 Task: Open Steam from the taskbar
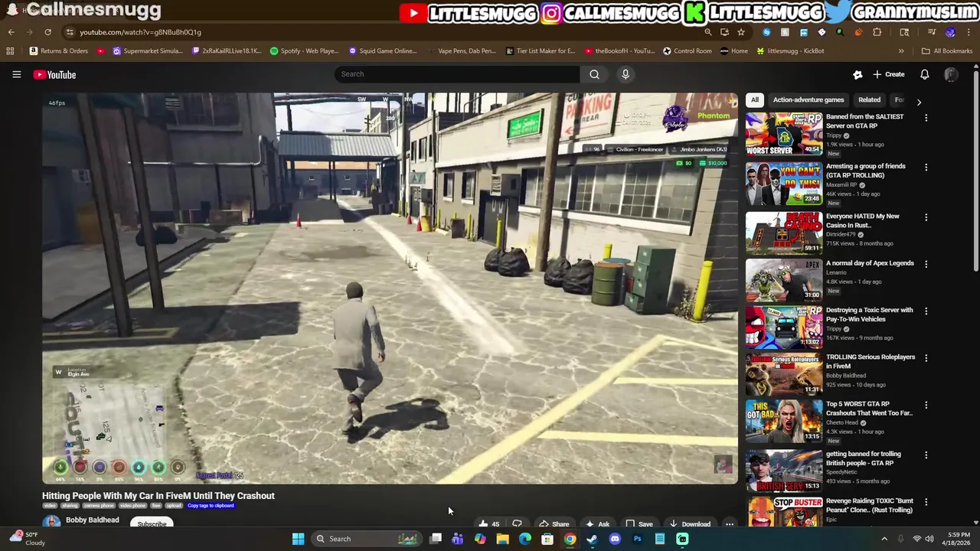[x=592, y=539]
